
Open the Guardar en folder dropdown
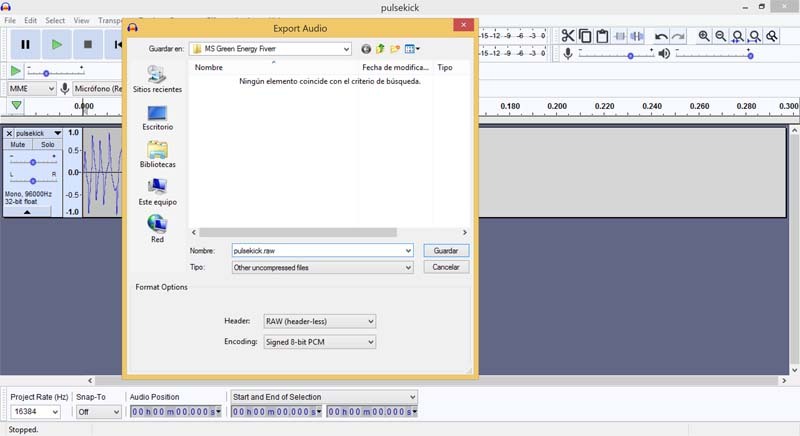point(346,49)
